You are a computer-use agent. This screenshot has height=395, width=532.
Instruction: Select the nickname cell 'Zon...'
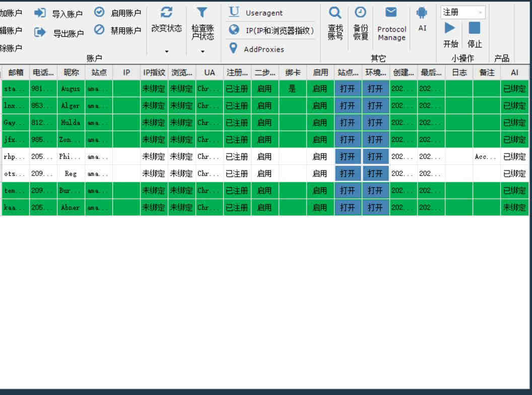71,139
